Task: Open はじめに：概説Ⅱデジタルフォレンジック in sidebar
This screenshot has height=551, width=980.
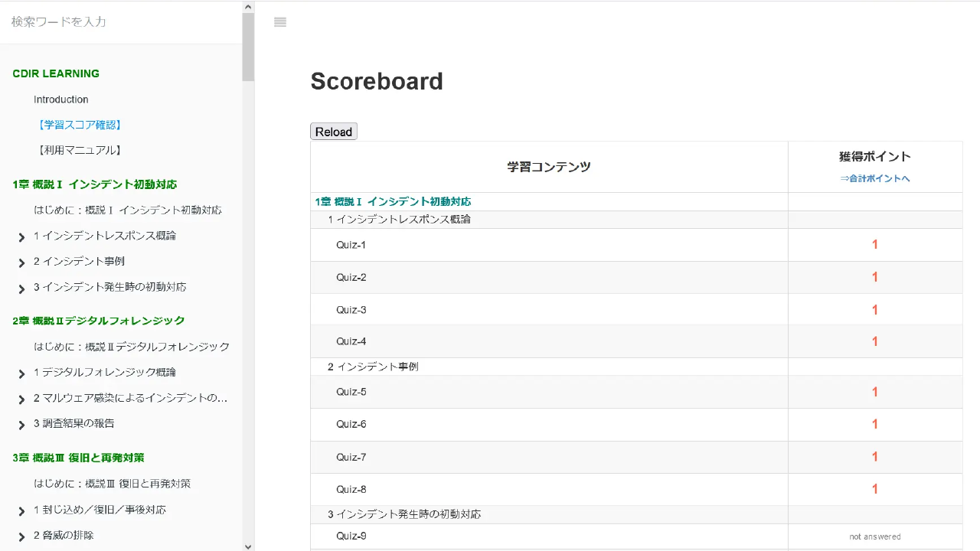Action: (132, 347)
